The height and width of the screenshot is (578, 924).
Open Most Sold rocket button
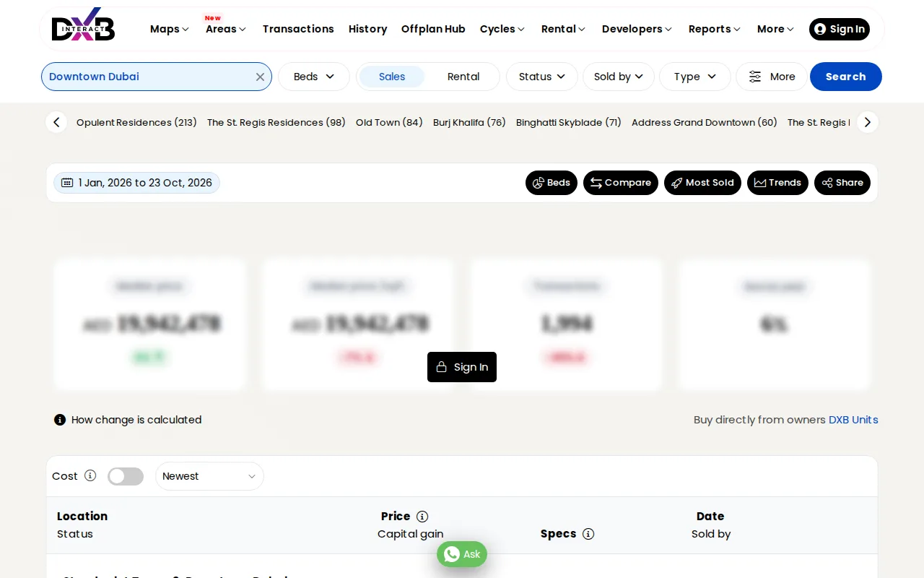pyautogui.click(x=702, y=183)
